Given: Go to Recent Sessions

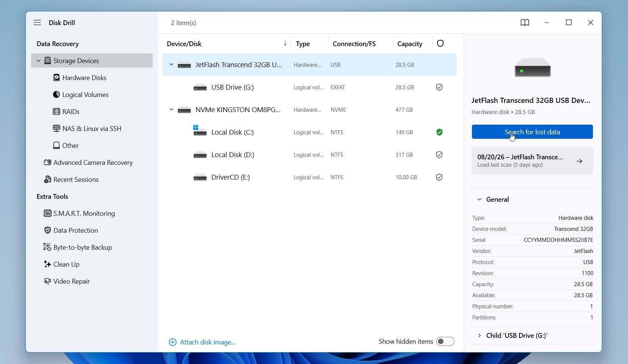Looking at the screenshot, I should 76,179.
